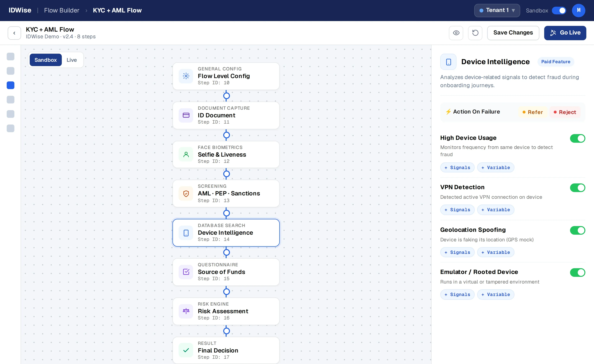The height and width of the screenshot is (364, 594).
Task: Turn off Emulator / Rooted Device toggle
Action: point(577,272)
